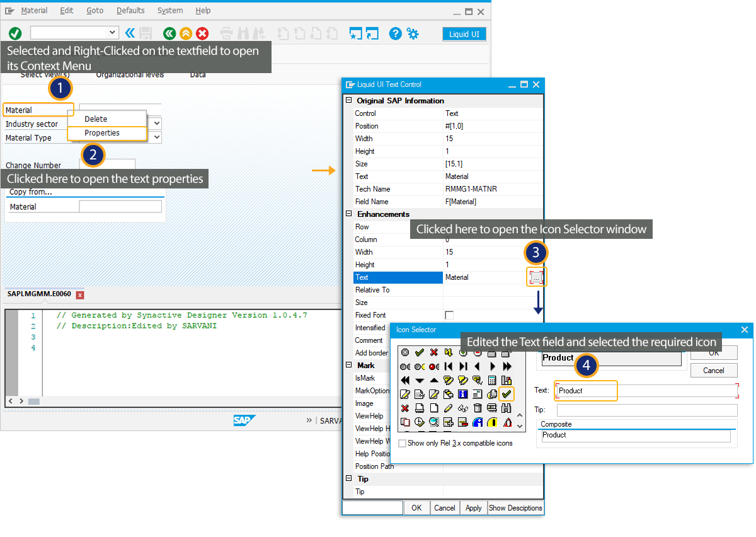The height and width of the screenshot is (537, 756).
Task: Open the System menu
Action: tap(170, 11)
